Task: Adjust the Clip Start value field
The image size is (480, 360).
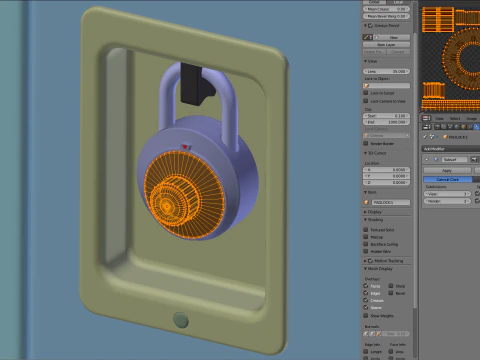Action: 386,116
